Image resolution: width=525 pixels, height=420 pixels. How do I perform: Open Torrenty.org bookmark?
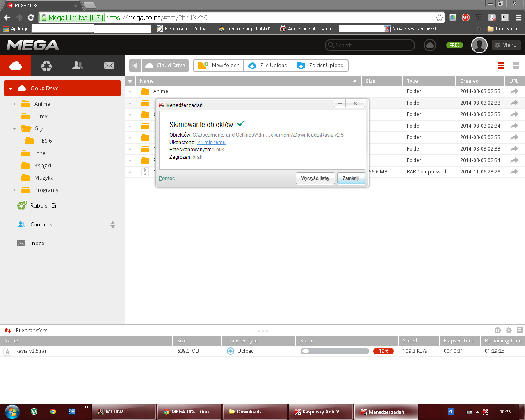coord(246,29)
